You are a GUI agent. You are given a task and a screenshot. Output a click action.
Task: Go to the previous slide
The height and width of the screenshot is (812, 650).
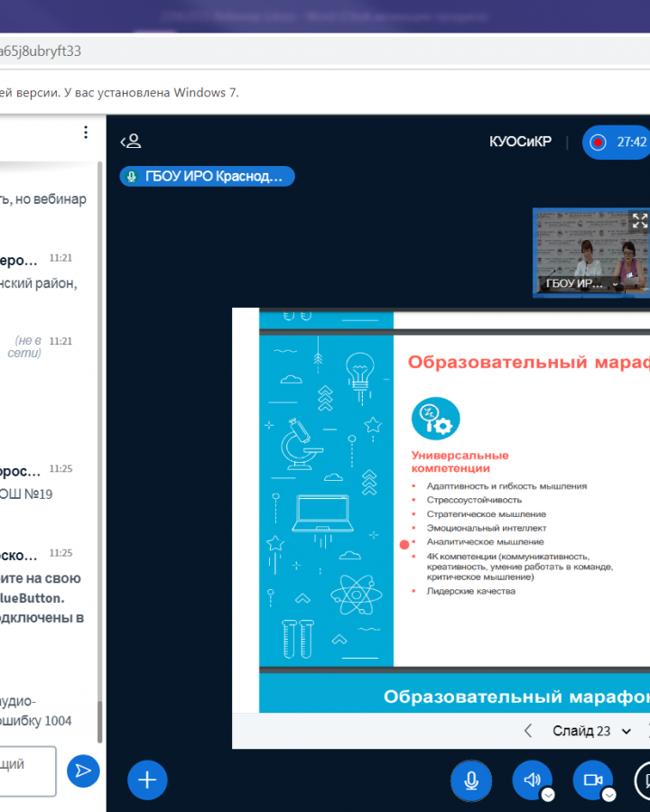pos(528,731)
